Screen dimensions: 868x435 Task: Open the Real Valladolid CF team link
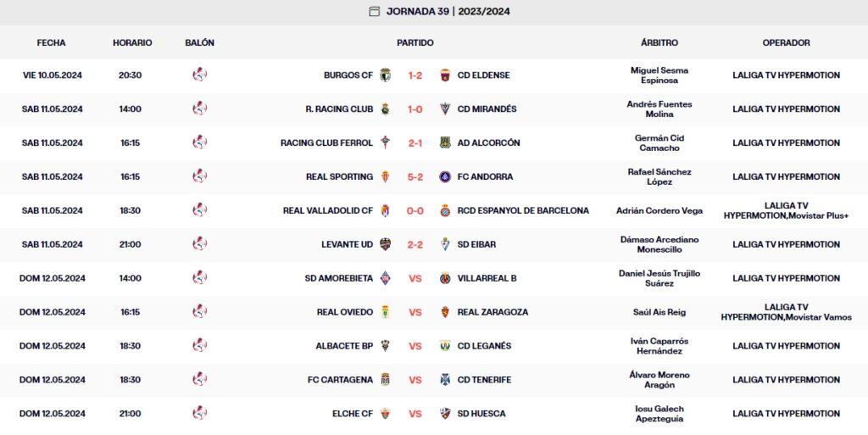tap(328, 210)
